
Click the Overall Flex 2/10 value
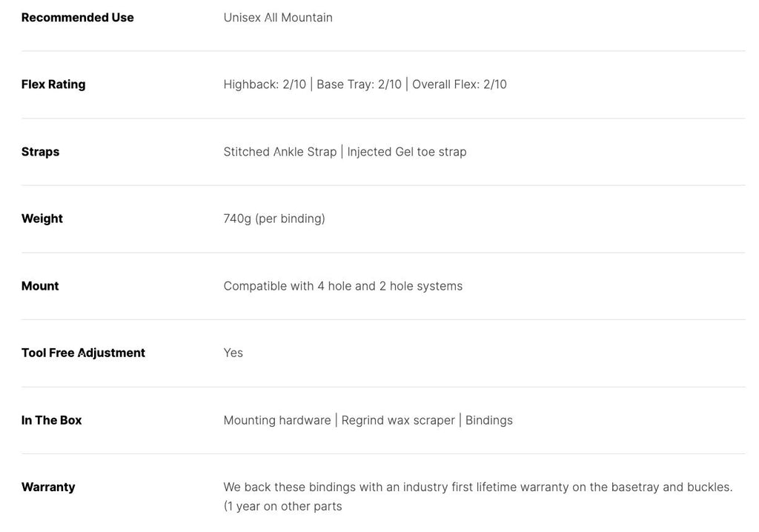click(460, 84)
